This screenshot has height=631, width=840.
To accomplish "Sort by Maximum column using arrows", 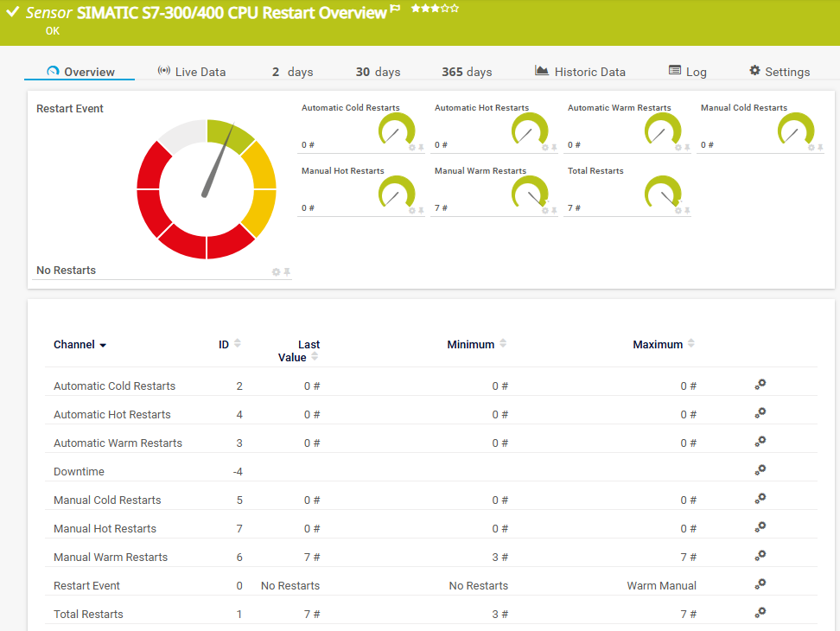I will click(690, 344).
